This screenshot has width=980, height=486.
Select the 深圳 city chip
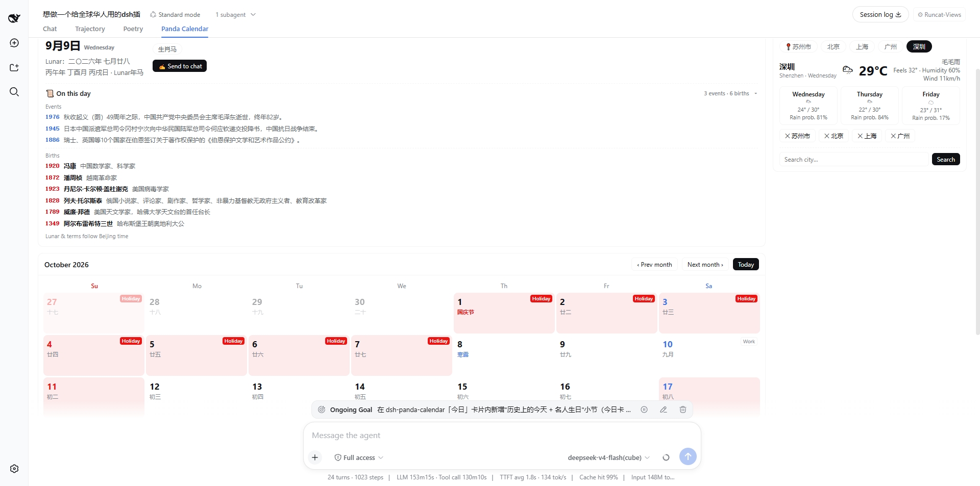tap(919, 46)
